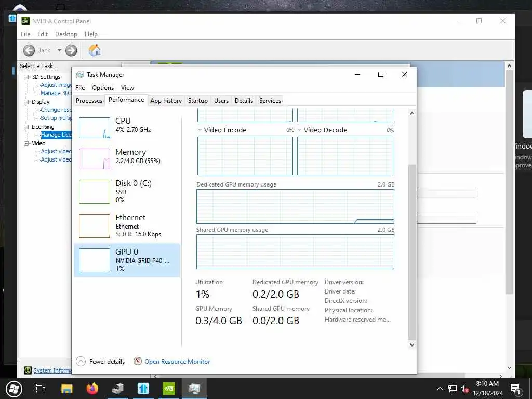Viewport: 532px width, 399px height.
Task: Open the Windows Start button
Action: point(14,389)
